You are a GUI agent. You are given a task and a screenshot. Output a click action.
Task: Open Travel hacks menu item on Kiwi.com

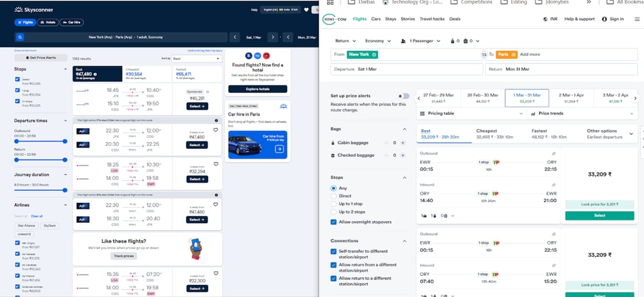(x=432, y=19)
